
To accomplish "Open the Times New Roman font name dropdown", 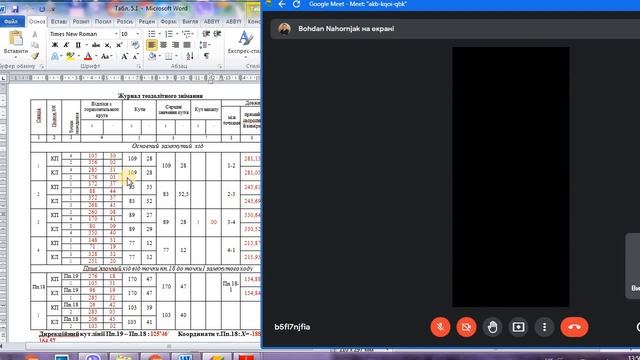I will [116, 34].
